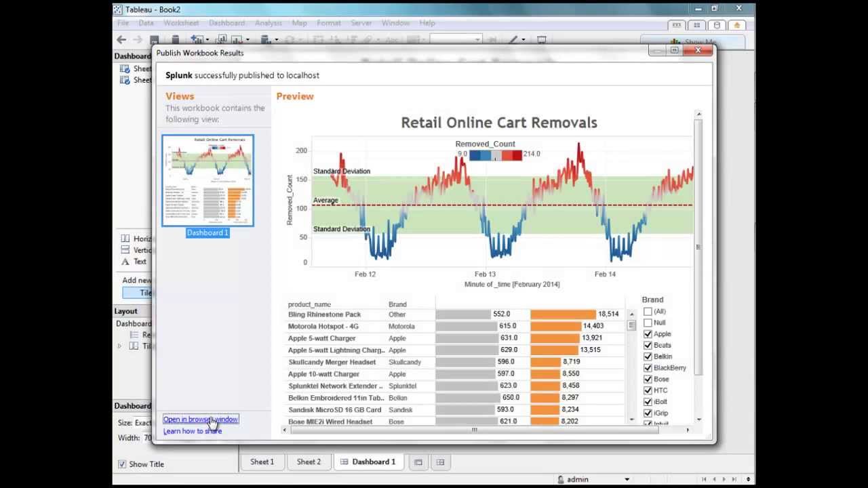Viewport: 868px width, 488px height.
Task: Toggle the Null brand checkbox
Action: tap(648, 323)
